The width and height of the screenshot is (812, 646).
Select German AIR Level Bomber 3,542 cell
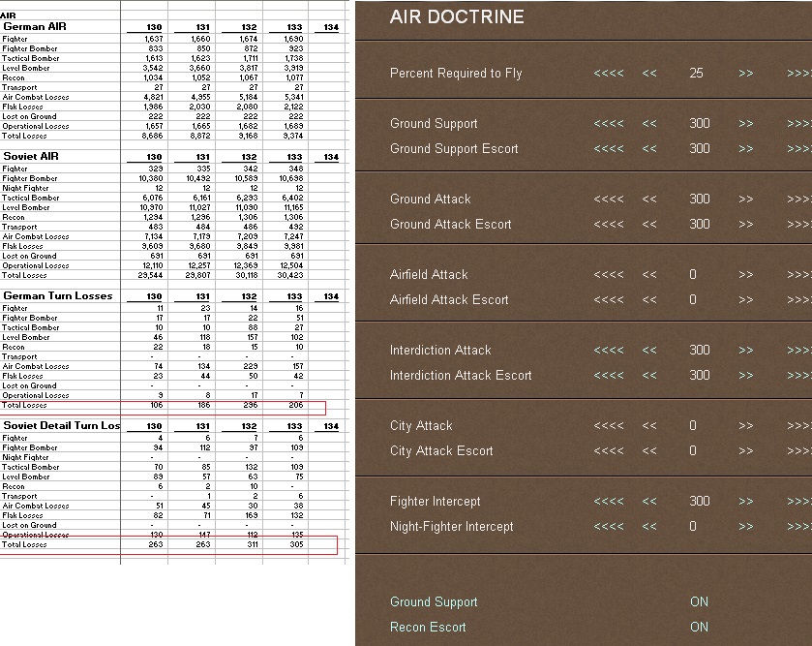click(153, 68)
